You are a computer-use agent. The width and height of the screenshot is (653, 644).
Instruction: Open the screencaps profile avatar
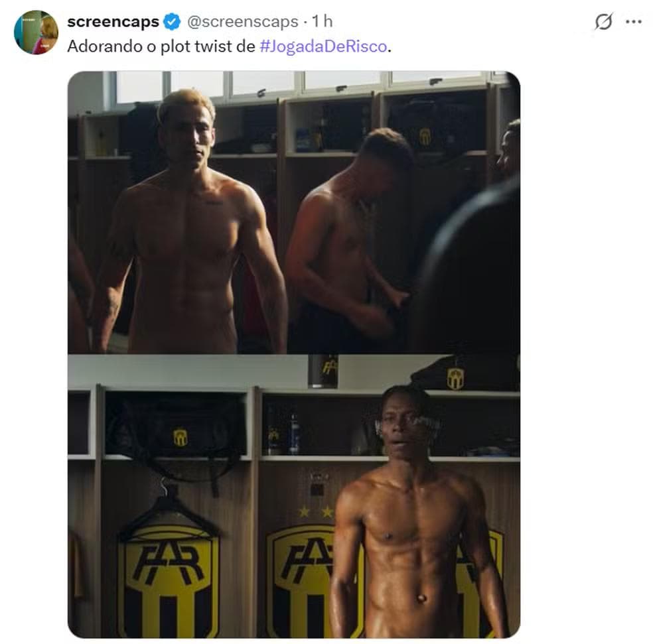[x=36, y=32]
